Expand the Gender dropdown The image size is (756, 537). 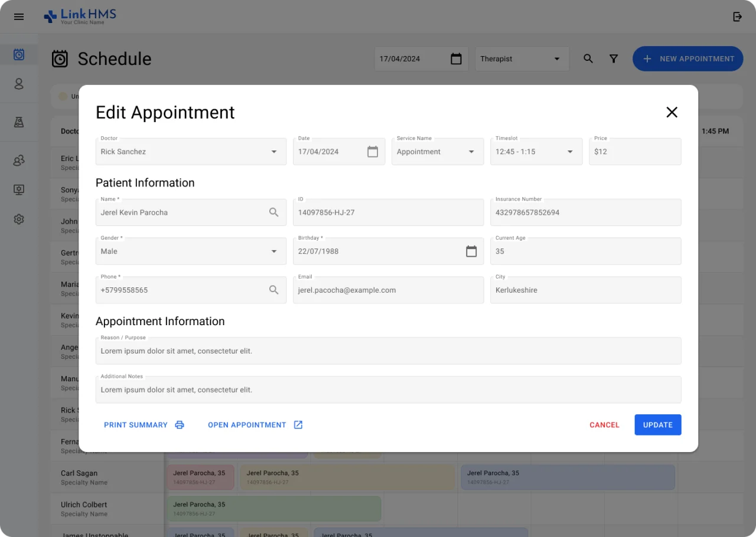[191, 251]
